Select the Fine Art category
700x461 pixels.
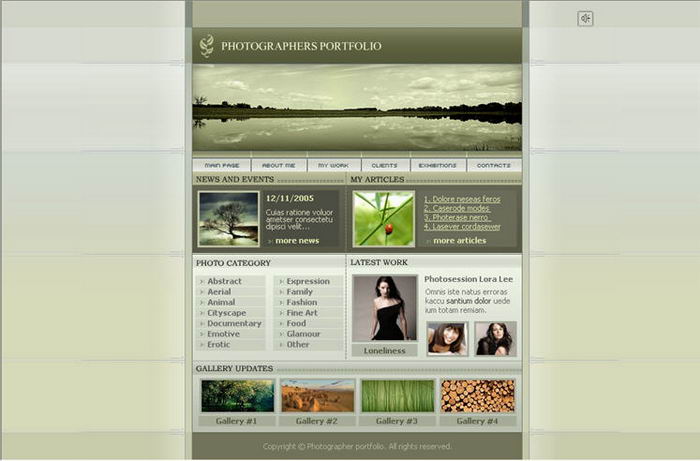302,313
